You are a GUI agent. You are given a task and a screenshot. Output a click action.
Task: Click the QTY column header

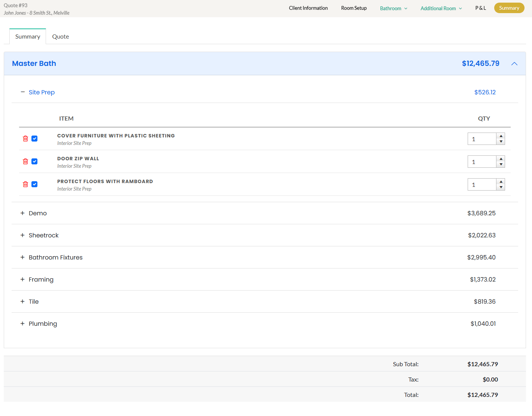point(484,118)
